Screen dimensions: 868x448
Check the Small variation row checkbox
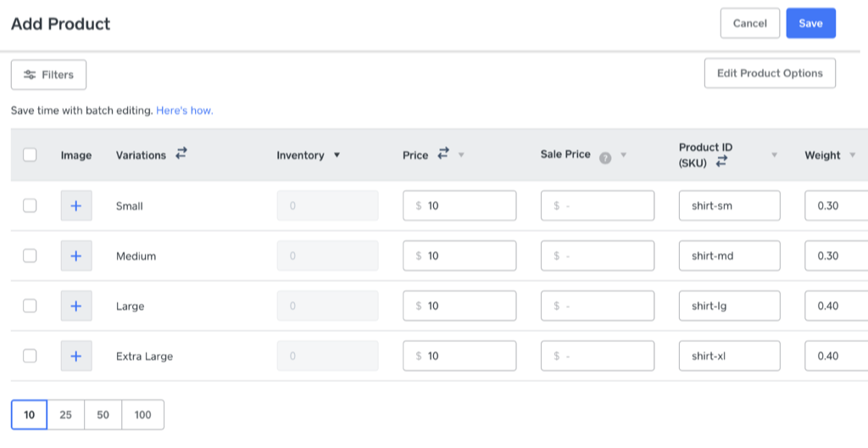tap(30, 206)
